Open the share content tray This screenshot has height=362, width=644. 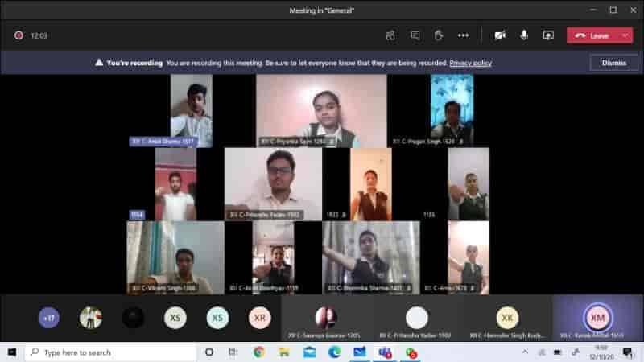[548, 35]
